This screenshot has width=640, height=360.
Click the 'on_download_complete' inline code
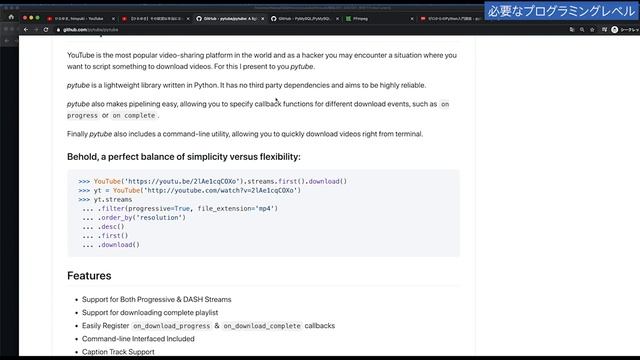(x=262, y=326)
